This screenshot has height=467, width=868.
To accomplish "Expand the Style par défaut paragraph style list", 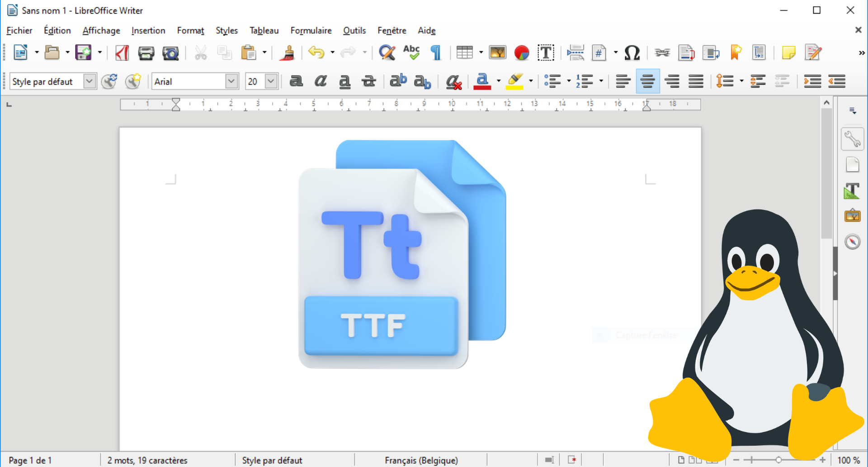I will tap(90, 81).
